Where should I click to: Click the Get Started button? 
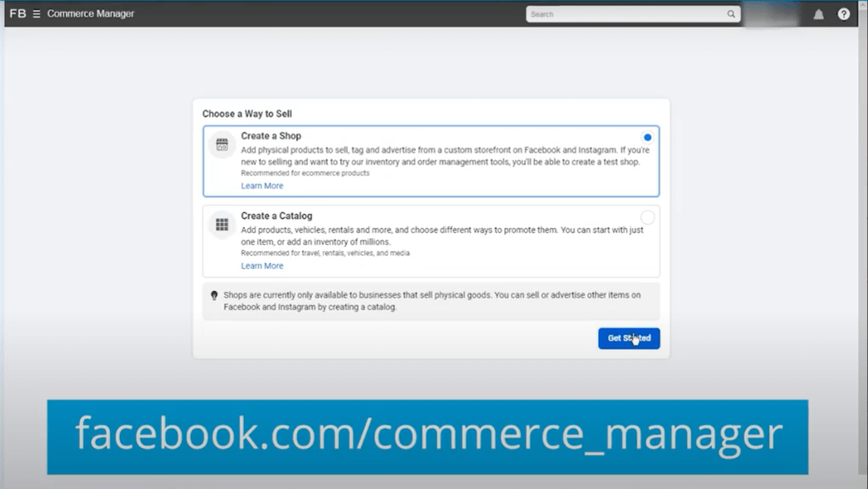[629, 338]
